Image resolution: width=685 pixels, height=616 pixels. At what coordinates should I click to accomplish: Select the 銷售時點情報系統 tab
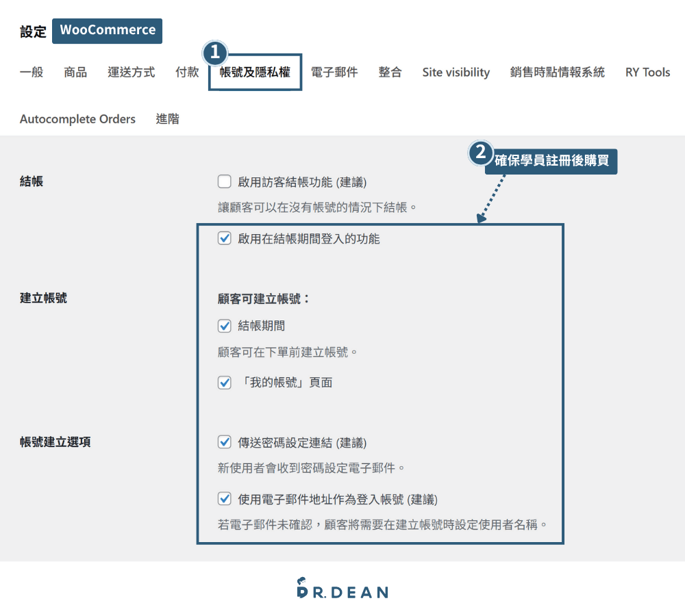pos(556,72)
